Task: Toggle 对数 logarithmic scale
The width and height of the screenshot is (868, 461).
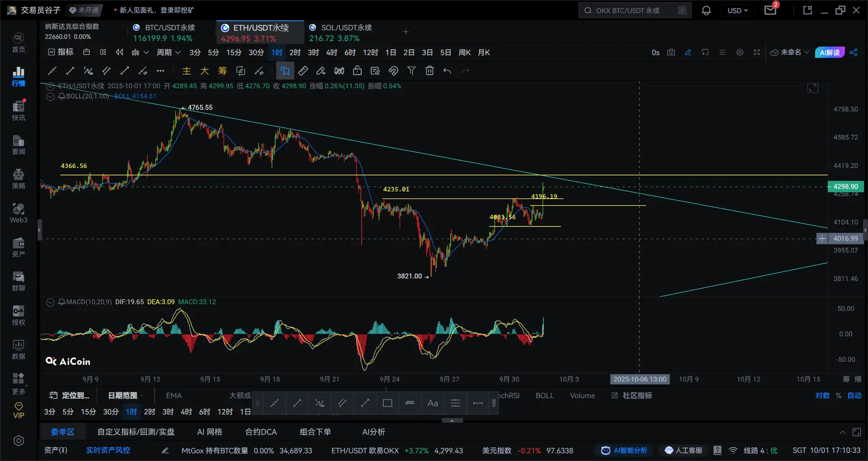Action: click(822, 395)
